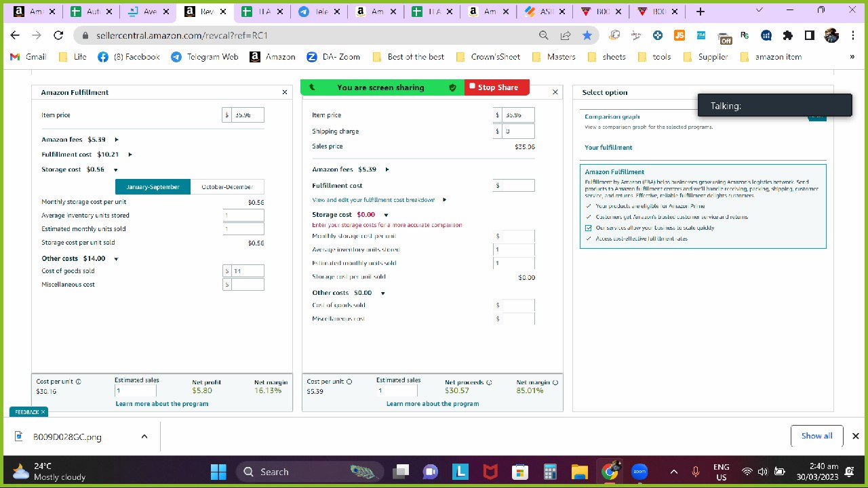The image size is (868, 488).
Task: Switch to Zoom in the taskbar
Action: coord(639,472)
